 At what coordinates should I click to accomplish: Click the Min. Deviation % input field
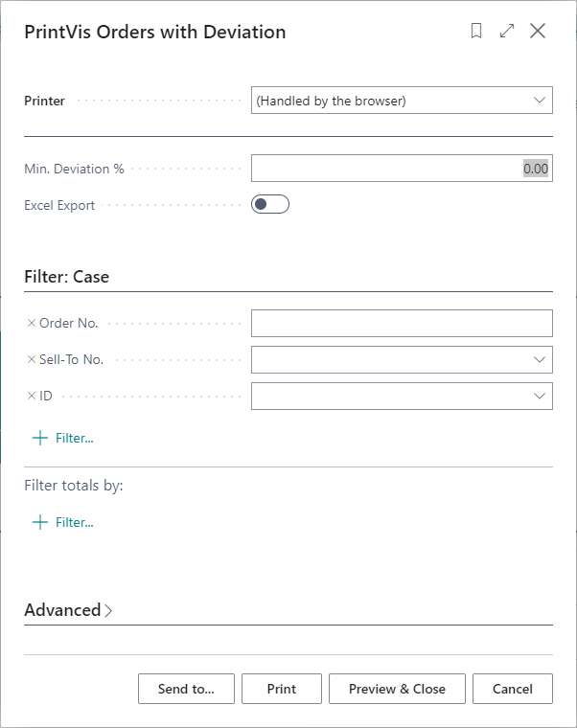[x=402, y=169]
